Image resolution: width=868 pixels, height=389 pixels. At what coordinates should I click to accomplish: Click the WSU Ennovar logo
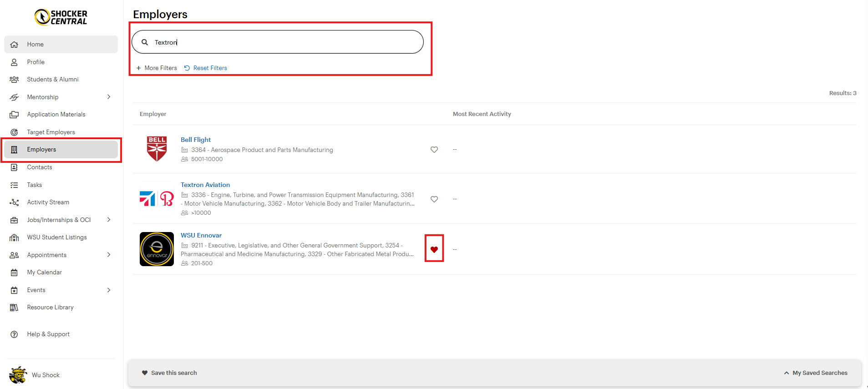[157, 249]
